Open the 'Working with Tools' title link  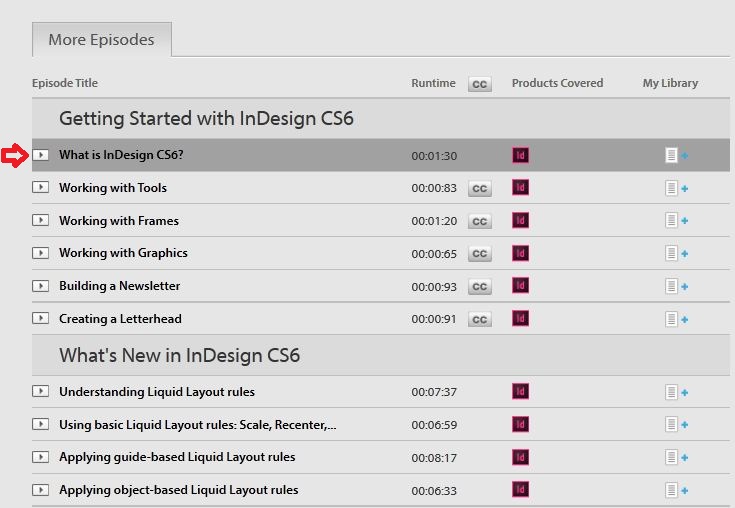pos(113,187)
